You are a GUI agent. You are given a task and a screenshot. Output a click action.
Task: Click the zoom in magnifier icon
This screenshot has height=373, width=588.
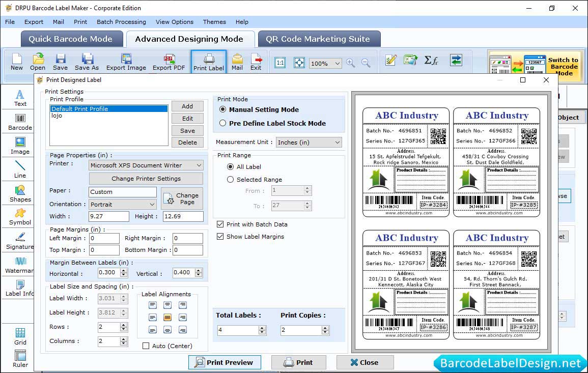351,63
